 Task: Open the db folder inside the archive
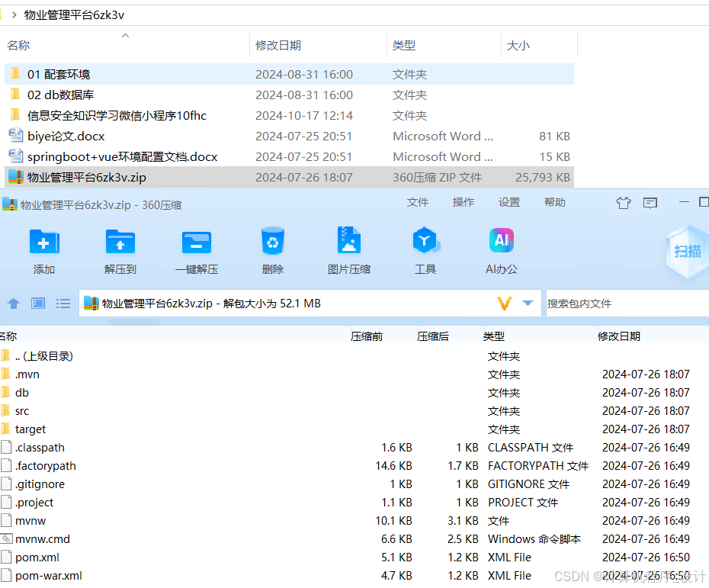(22, 392)
